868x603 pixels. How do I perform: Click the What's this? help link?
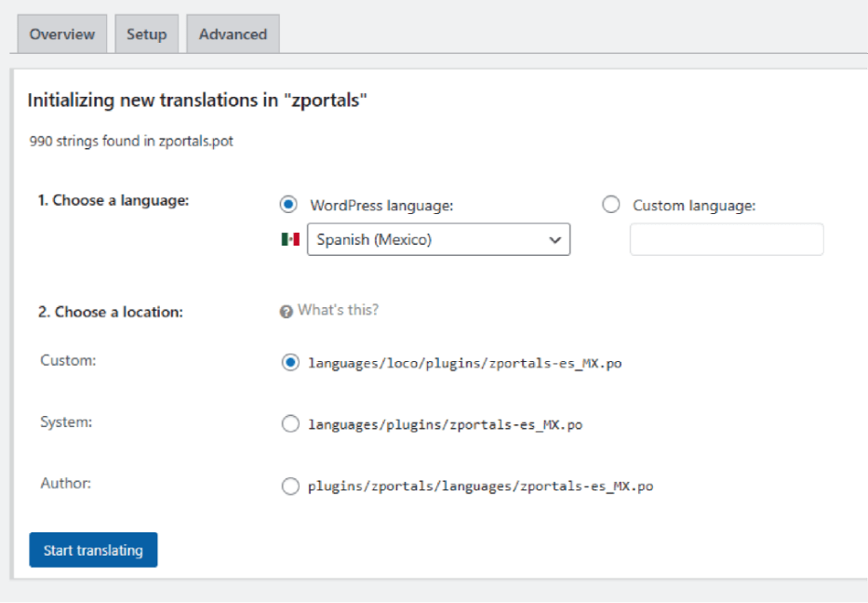[x=339, y=310]
